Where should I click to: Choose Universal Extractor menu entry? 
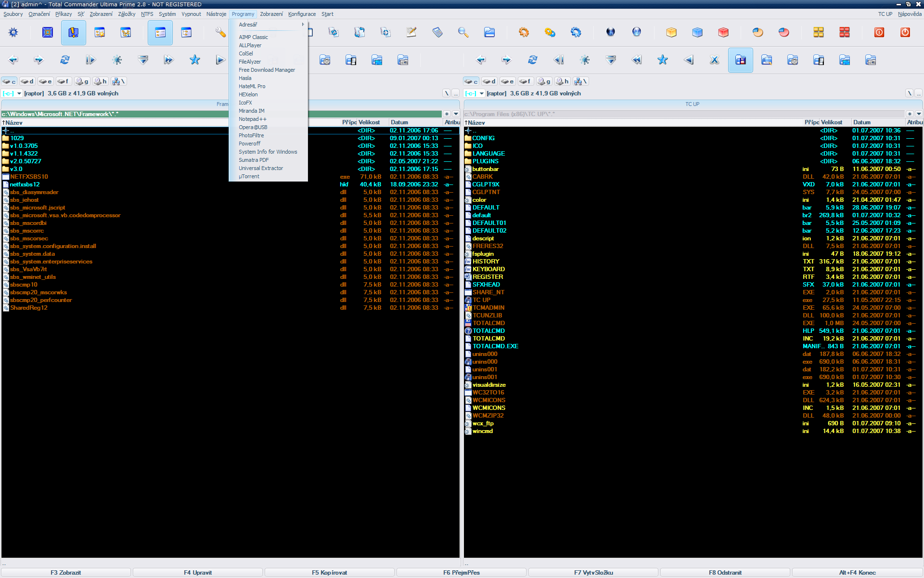269,168
